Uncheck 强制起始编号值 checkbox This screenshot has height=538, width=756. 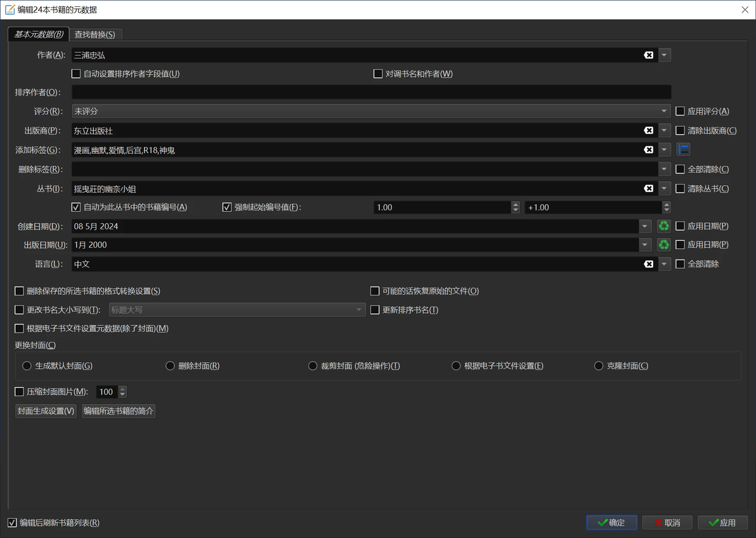coord(226,207)
